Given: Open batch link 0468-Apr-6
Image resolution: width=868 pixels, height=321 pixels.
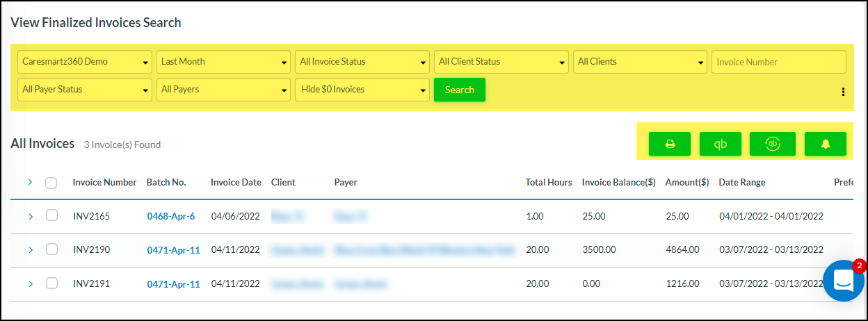Looking at the screenshot, I should 170,217.
